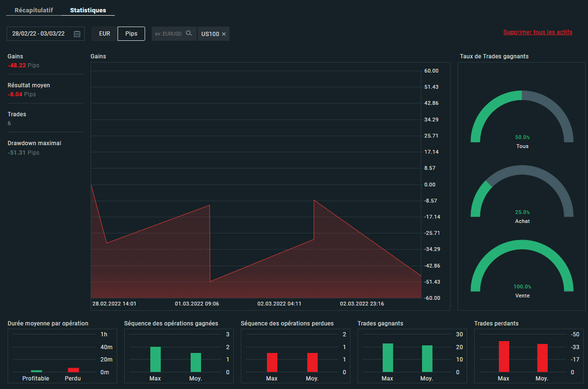Select the Statistiques tab
Viewport: 588px width, 389px height.
(88, 10)
